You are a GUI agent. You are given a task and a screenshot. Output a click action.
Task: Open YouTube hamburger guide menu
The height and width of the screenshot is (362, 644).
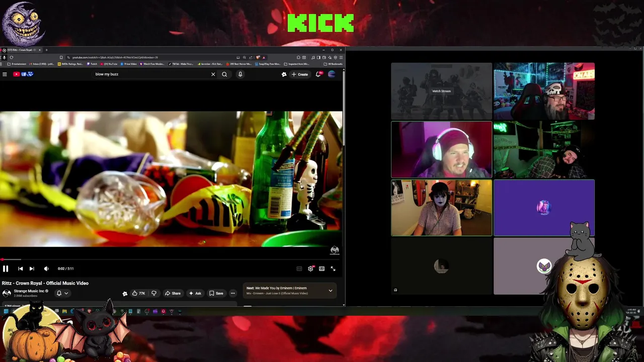click(5, 74)
